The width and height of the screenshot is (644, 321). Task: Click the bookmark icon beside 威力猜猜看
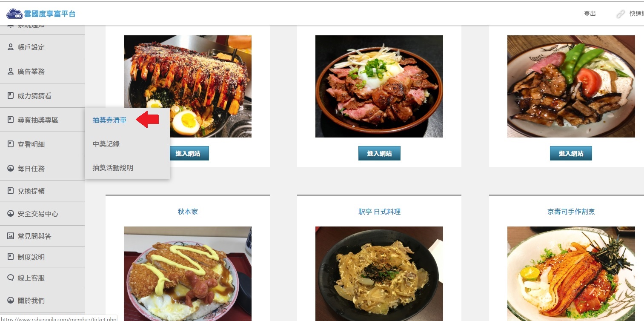pos(11,96)
